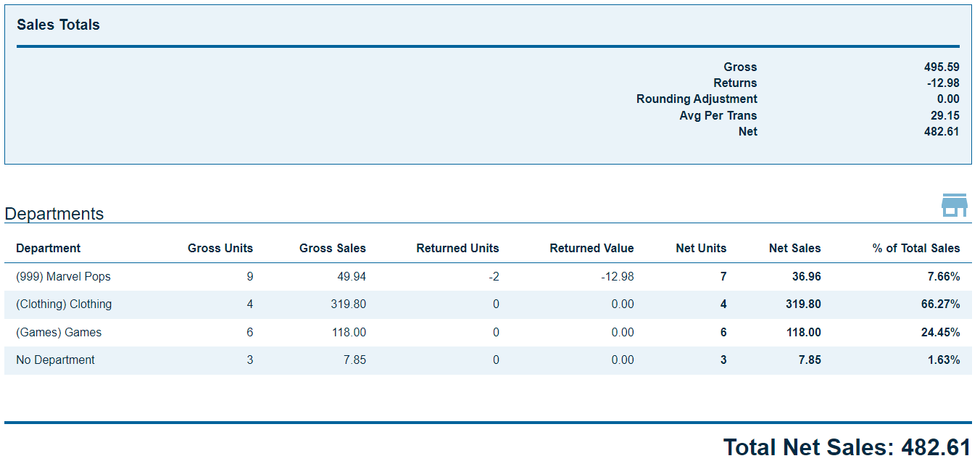Click the 66.27% value for Clothing
This screenshot has height=469, width=980.
[940, 304]
